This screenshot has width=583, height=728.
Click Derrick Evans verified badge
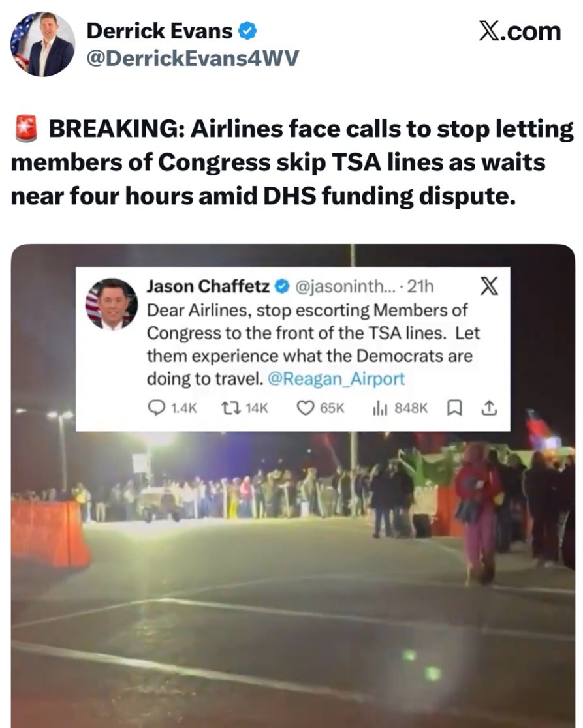[247, 31]
